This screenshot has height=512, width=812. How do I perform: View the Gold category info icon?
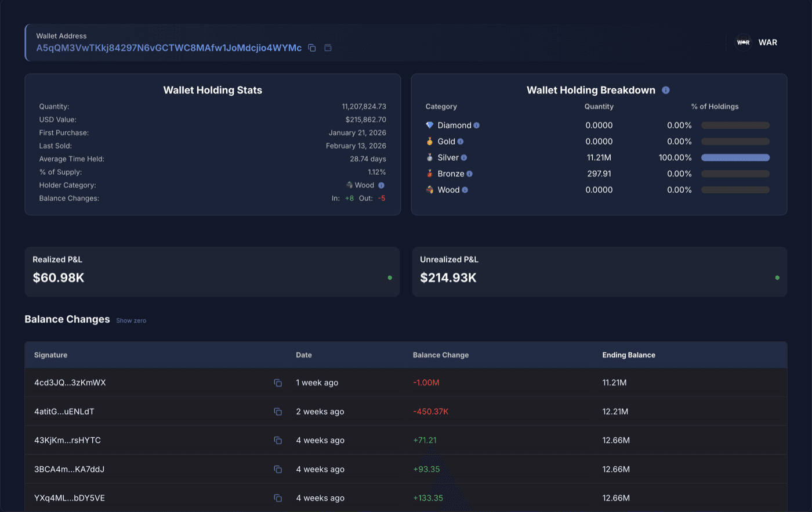point(461,141)
